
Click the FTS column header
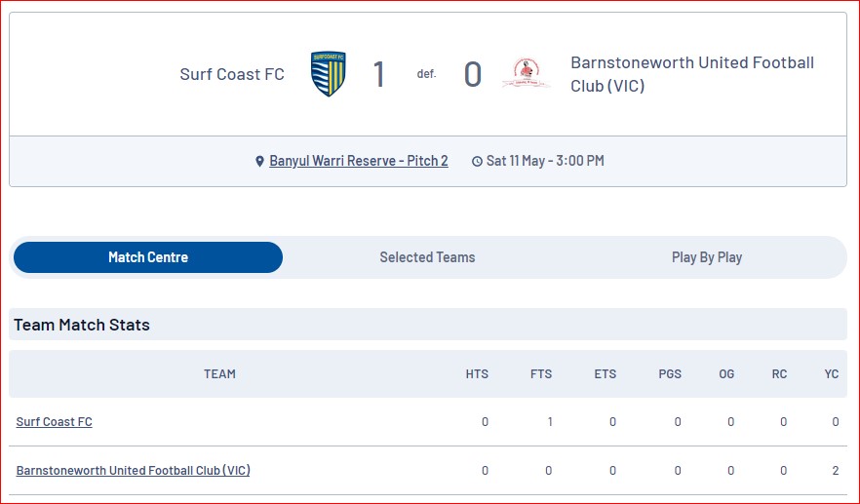(x=541, y=374)
